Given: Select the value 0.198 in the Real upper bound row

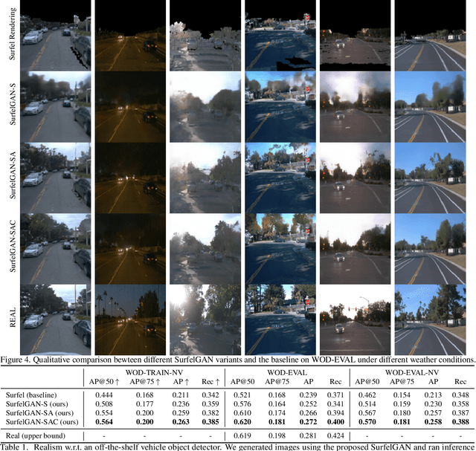Looking at the screenshot, I should [x=277, y=435].
